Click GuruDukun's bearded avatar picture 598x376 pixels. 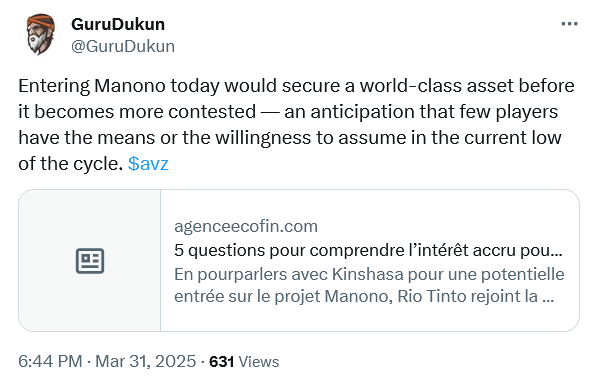click(x=40, y=35)
